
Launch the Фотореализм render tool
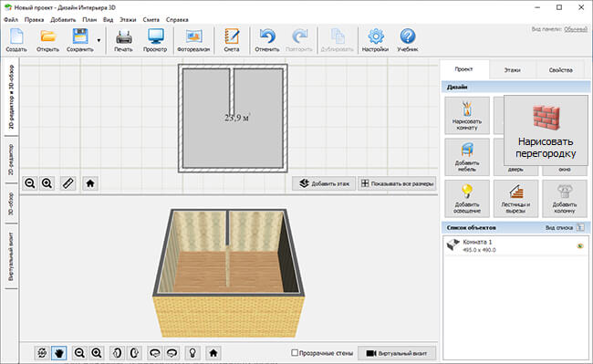193,40
